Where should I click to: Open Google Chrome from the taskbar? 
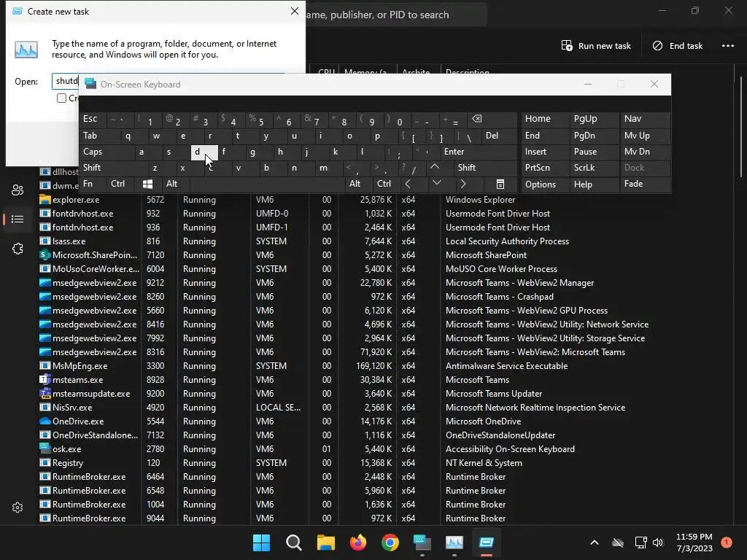pos(390,542)
